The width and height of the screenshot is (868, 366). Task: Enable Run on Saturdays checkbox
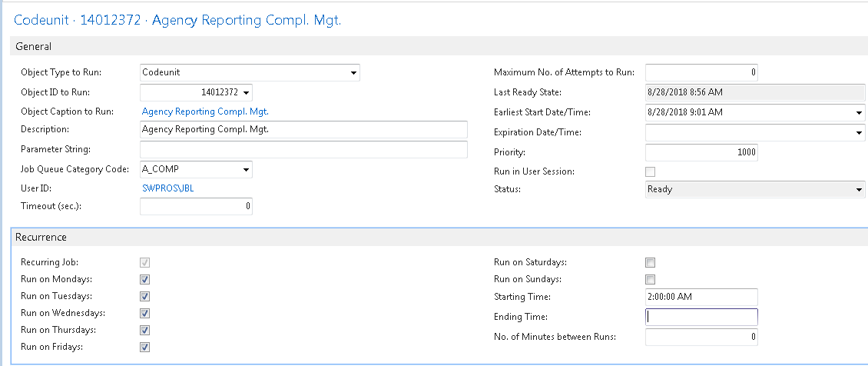click(x=651, y=263)
